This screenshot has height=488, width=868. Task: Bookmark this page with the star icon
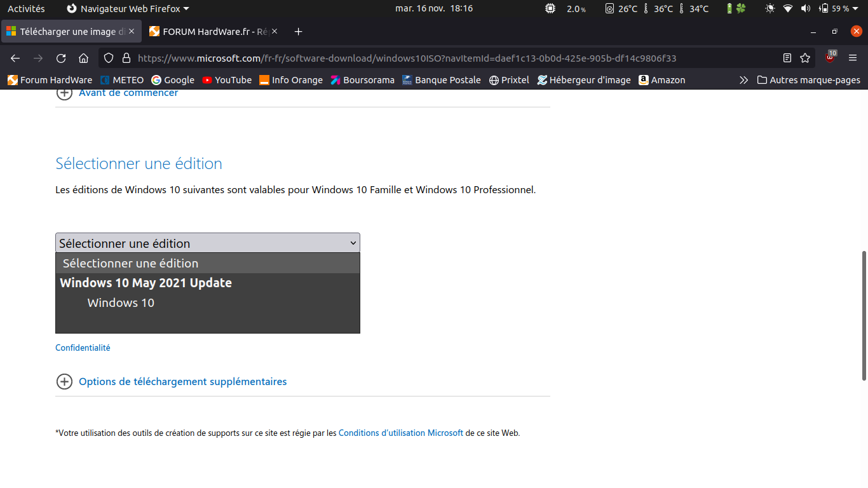point(805,58)
